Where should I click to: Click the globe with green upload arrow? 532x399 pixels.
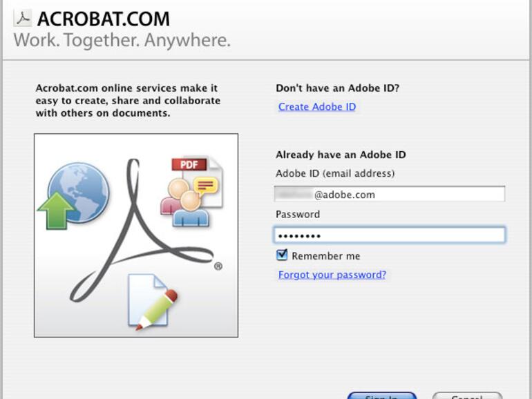(74, 195)
